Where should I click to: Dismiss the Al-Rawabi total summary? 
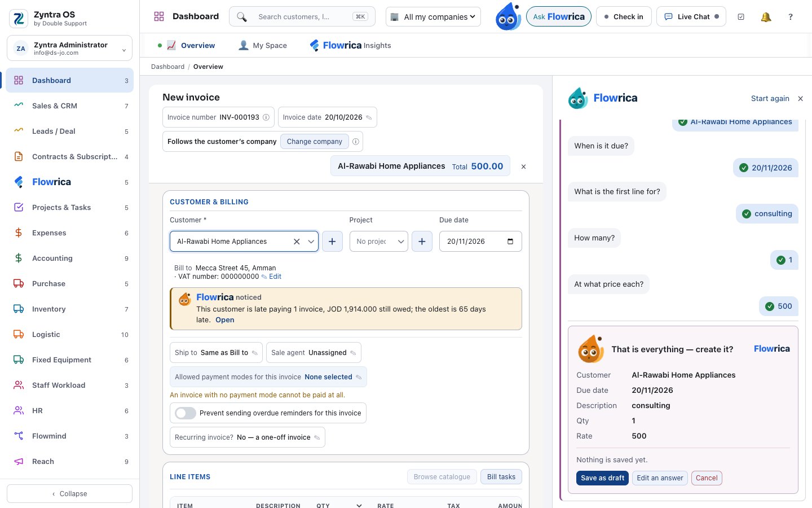[x=523, y=167]
